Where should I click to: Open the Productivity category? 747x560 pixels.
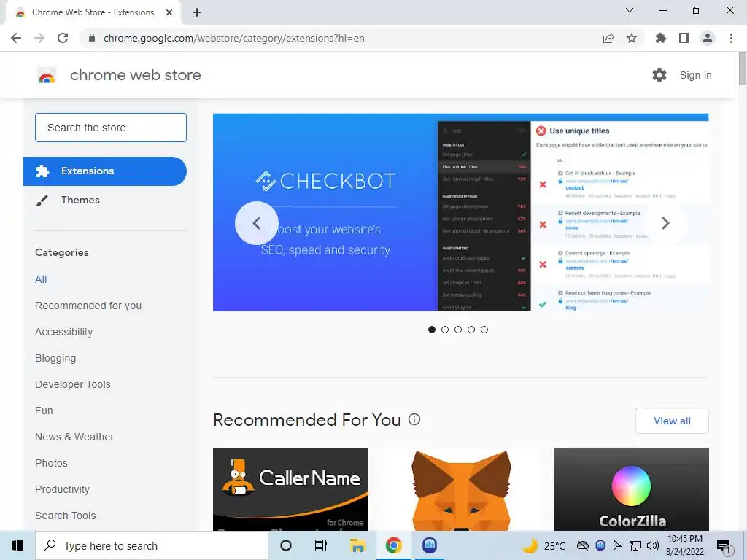63,489
